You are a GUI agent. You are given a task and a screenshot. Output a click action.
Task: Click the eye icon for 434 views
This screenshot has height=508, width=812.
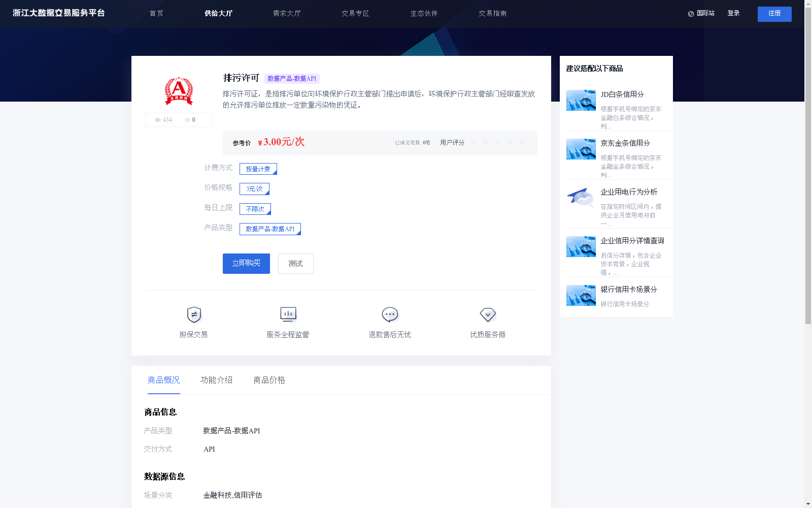click(158, 120)
